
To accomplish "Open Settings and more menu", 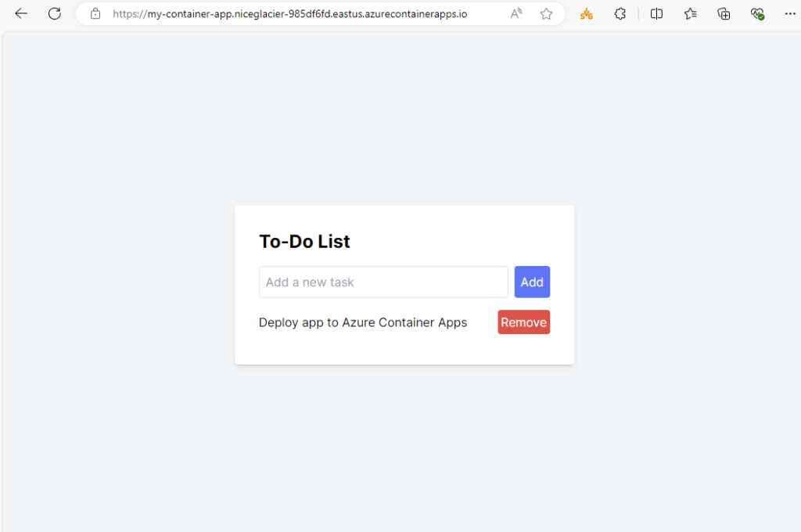I will tap(791, 13).
